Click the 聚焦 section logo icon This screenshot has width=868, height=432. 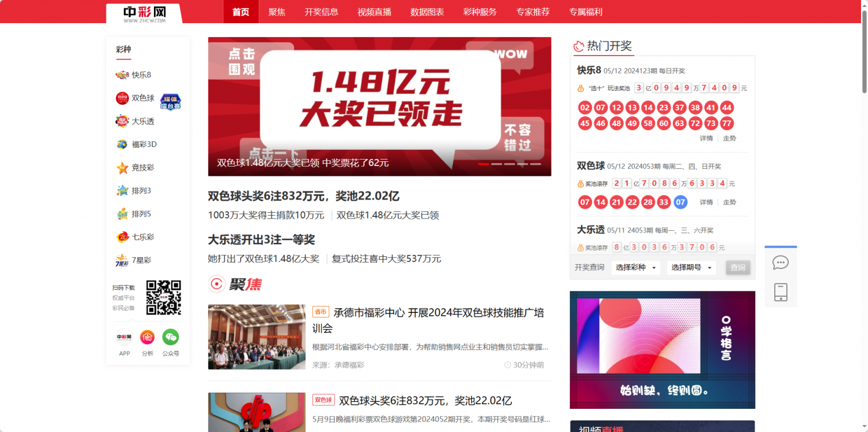(x=216, y=284)
